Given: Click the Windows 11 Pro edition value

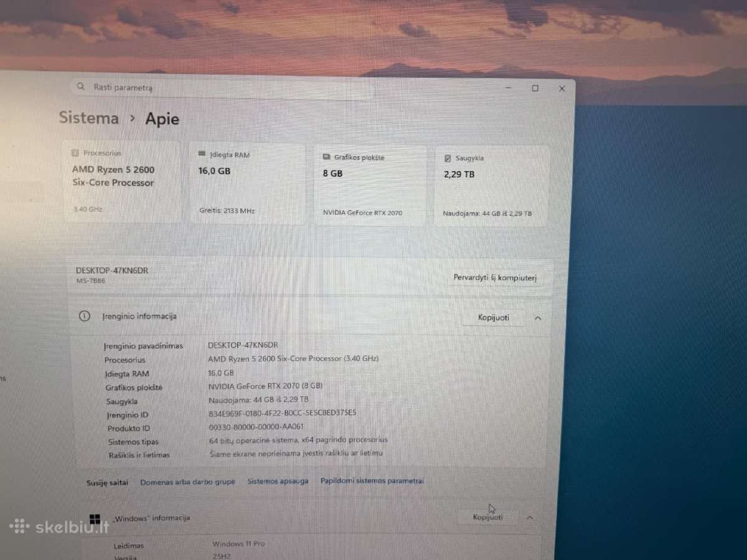Looking at the screenshot, I should [238, 543].
